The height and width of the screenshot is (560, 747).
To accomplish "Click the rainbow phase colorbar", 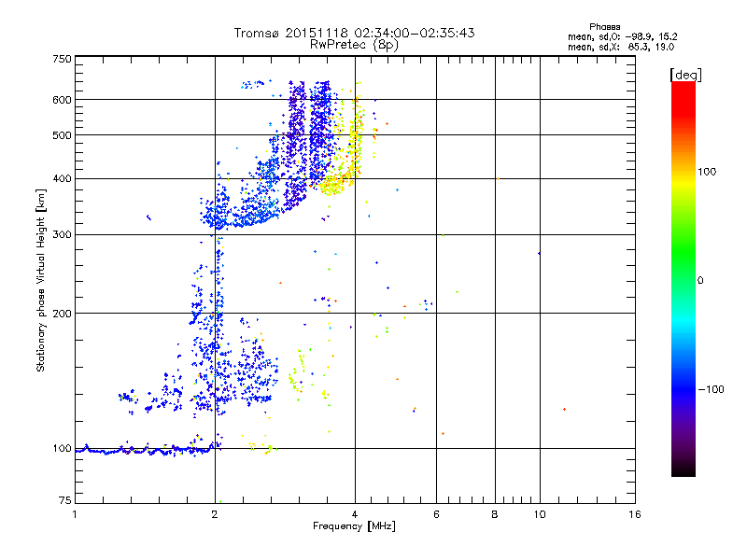I will point(684,278).
